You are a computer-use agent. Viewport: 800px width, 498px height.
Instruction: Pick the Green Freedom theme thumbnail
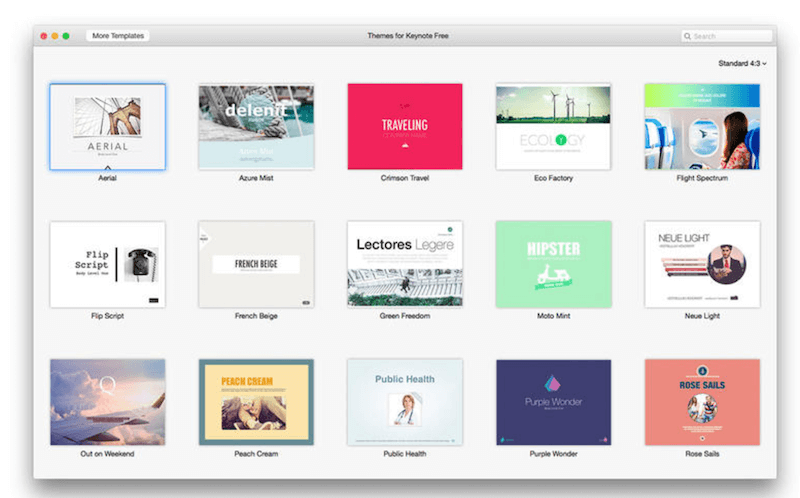(x=405, y=264)
